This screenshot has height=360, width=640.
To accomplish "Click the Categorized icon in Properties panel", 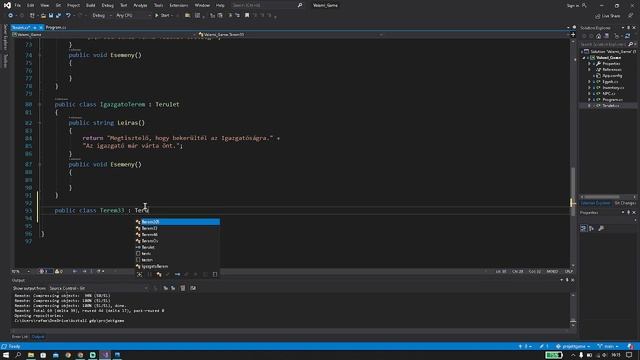I will tap(584, 229).
